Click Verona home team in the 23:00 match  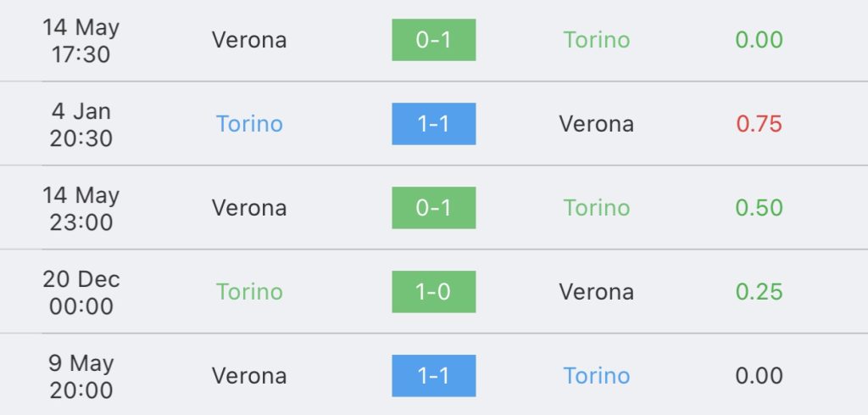coord(249,208)
